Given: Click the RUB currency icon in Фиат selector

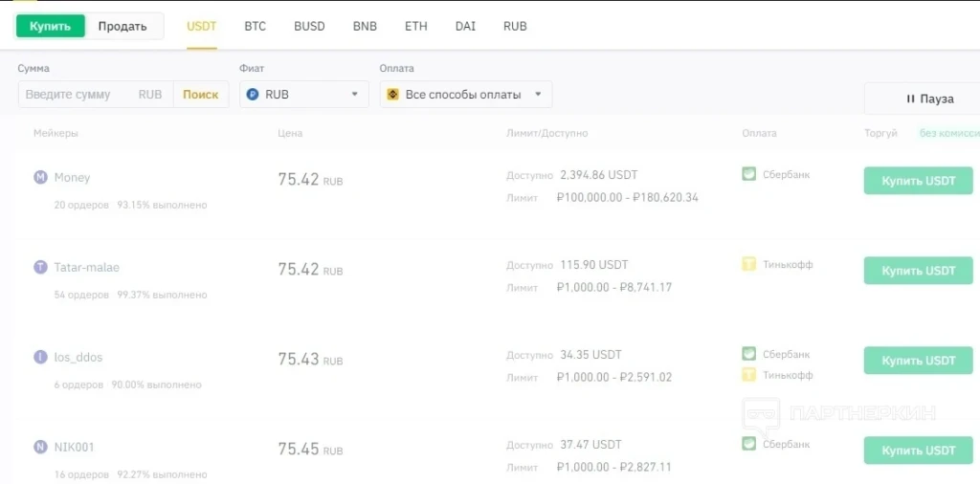Looking at the screenshot, I should (253, 95).
